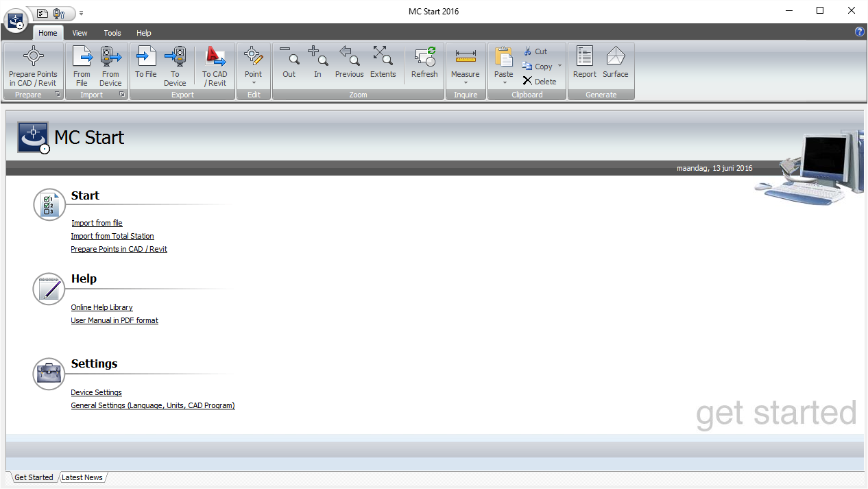Open Import group dialog launcher
Screen dimensions: 868x489
[123, 95]
